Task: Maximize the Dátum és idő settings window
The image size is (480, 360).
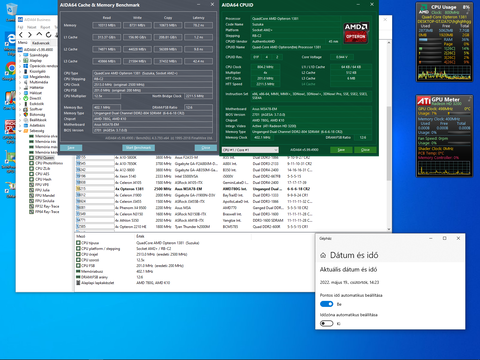Action: coord(445,238)
